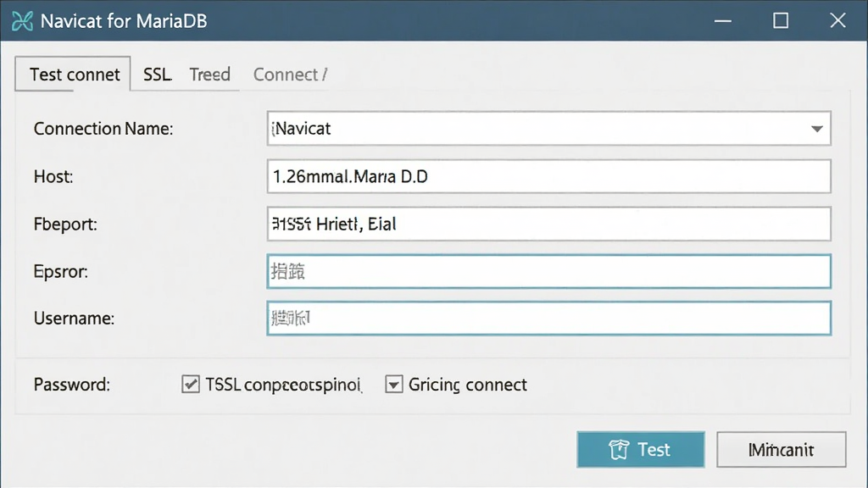868x488 pixels.
Task: Click the Host: label
Action: coord(53,176)
